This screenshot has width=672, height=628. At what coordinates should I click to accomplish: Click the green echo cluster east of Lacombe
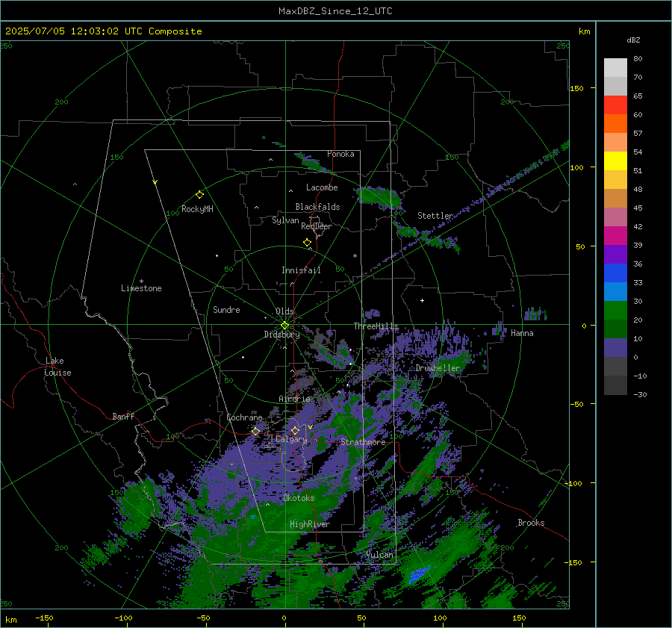pos(379,197)
